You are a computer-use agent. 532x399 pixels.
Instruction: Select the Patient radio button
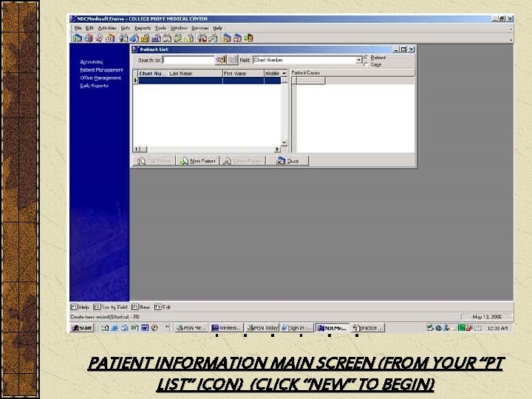tap(366, 58)
